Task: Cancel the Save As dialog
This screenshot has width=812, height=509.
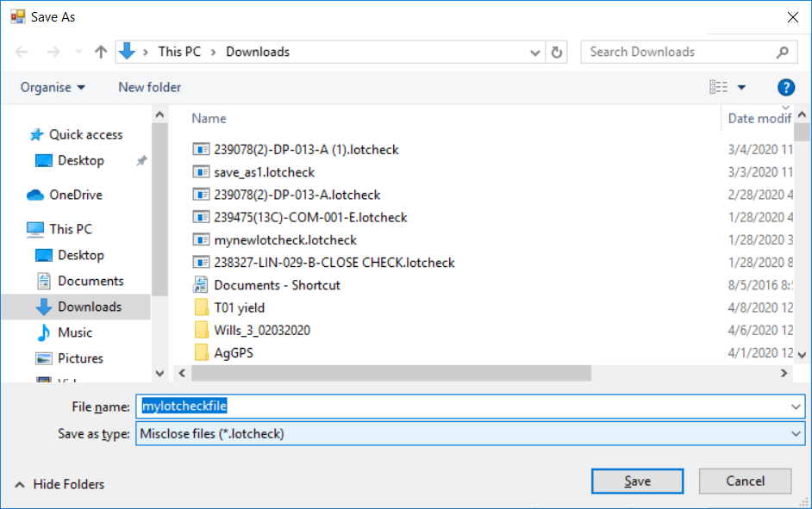Action: [745, 481]
